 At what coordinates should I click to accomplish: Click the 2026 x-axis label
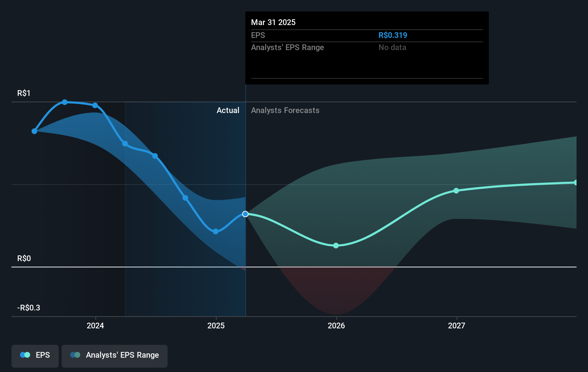[x=336, y=325]
